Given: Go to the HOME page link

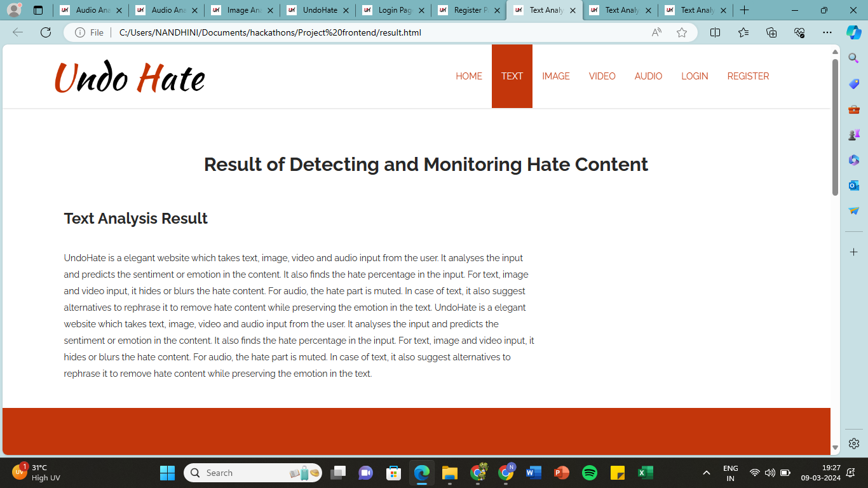Looking at the screenshot, I should (x=469, y=76).
